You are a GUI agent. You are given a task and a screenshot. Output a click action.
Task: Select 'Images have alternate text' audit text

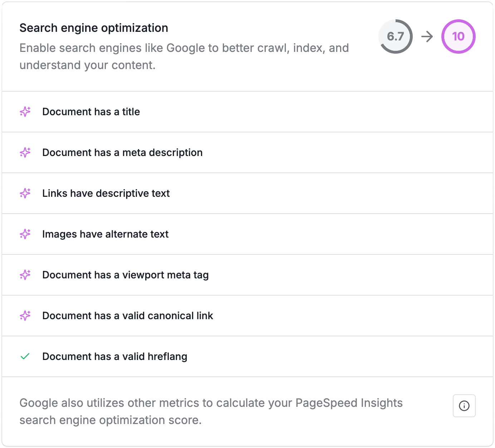point(106,234)
